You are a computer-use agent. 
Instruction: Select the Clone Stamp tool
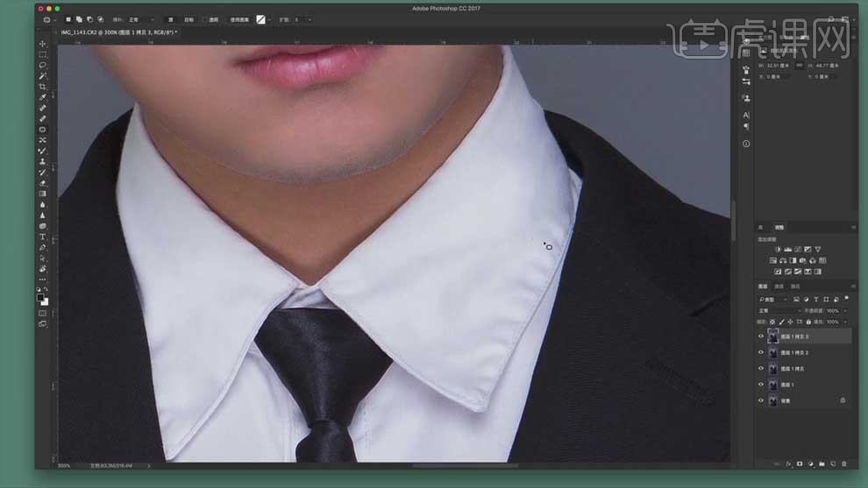click(x=43, y=161)
